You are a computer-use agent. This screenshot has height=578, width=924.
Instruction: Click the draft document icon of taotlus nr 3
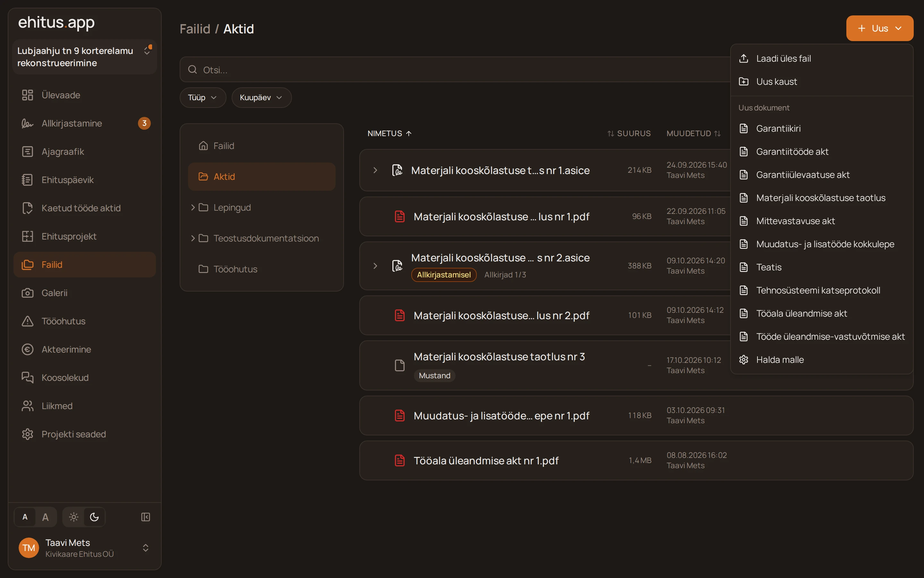pyautogui.click(x=399, y=365)
